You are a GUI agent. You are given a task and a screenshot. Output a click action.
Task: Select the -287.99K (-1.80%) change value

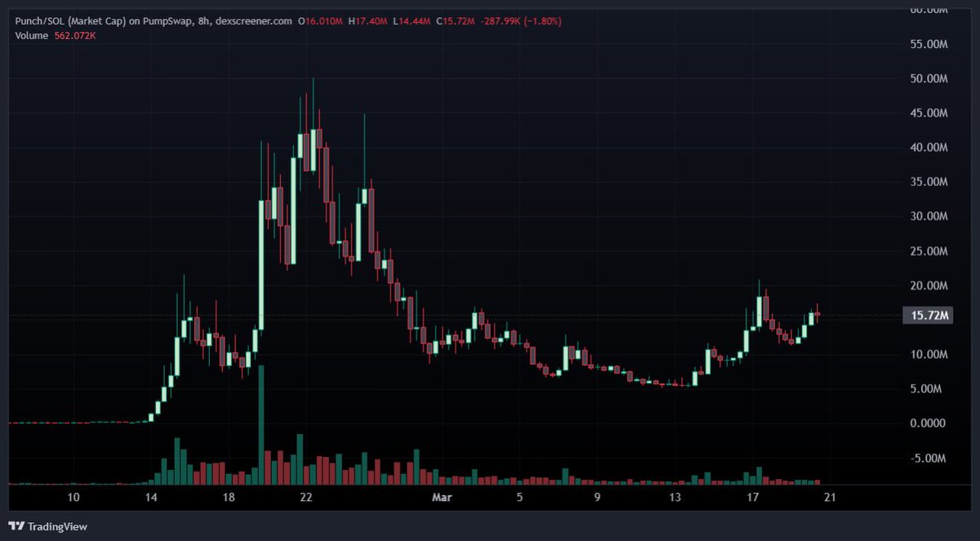pyautogui.click(x=520, y=21)
